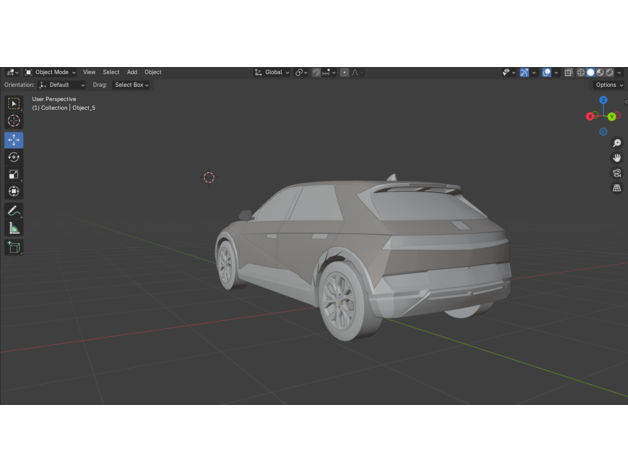Click the green Y axis gizmo

[611, 117]
